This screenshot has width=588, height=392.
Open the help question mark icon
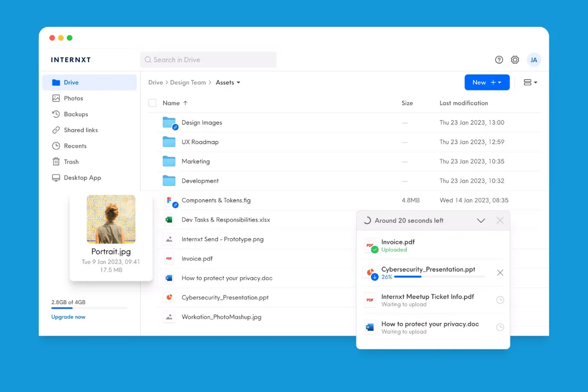pos(499,60)
